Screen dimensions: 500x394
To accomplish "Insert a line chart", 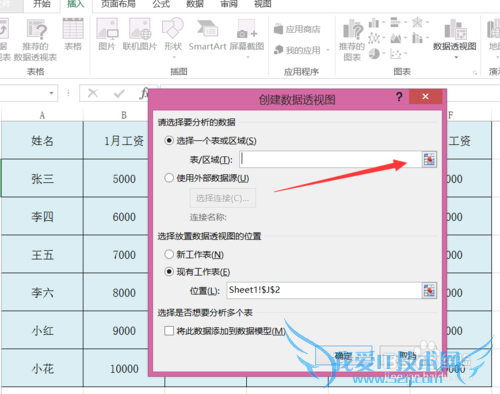I will (374, 38).
